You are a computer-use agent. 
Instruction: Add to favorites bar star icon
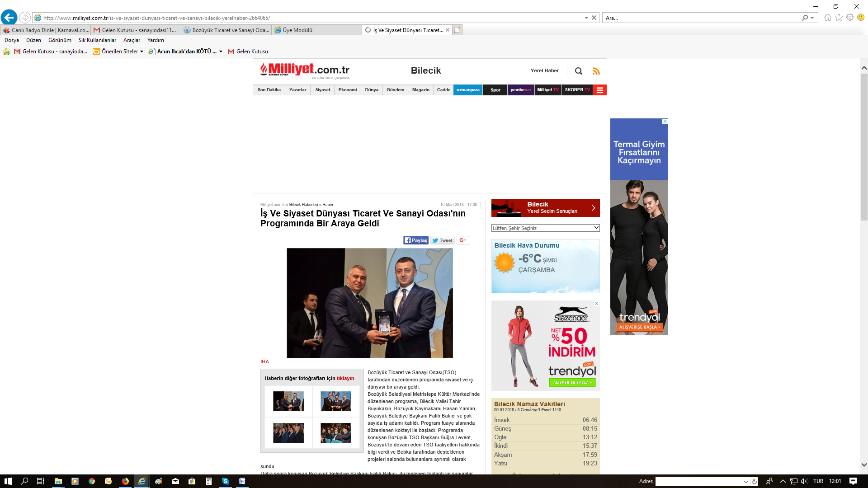(6, 52)
